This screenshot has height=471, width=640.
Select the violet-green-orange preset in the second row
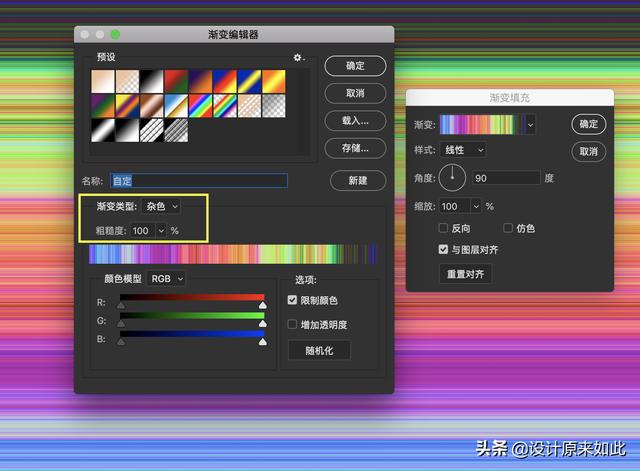[103, 106]
